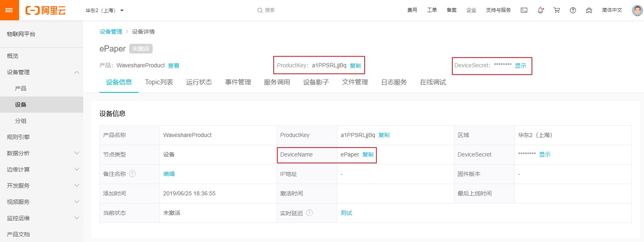Show help tooltip for 备注名称

(132, 174)
